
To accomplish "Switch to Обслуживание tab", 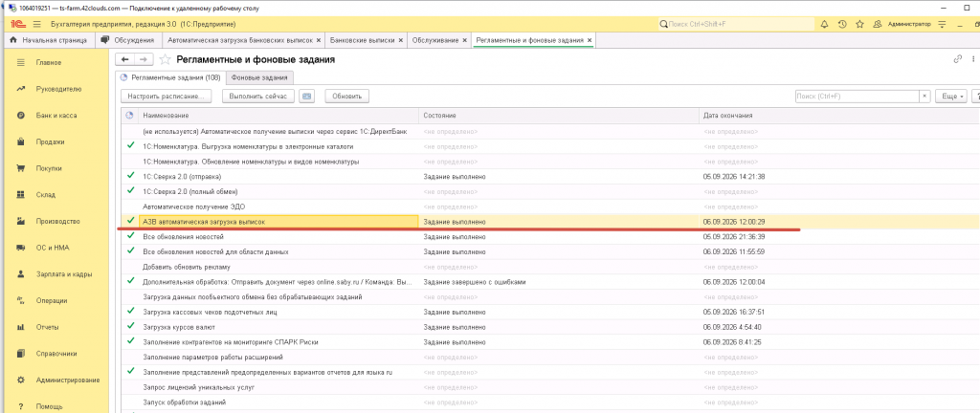I will [435, 40].
